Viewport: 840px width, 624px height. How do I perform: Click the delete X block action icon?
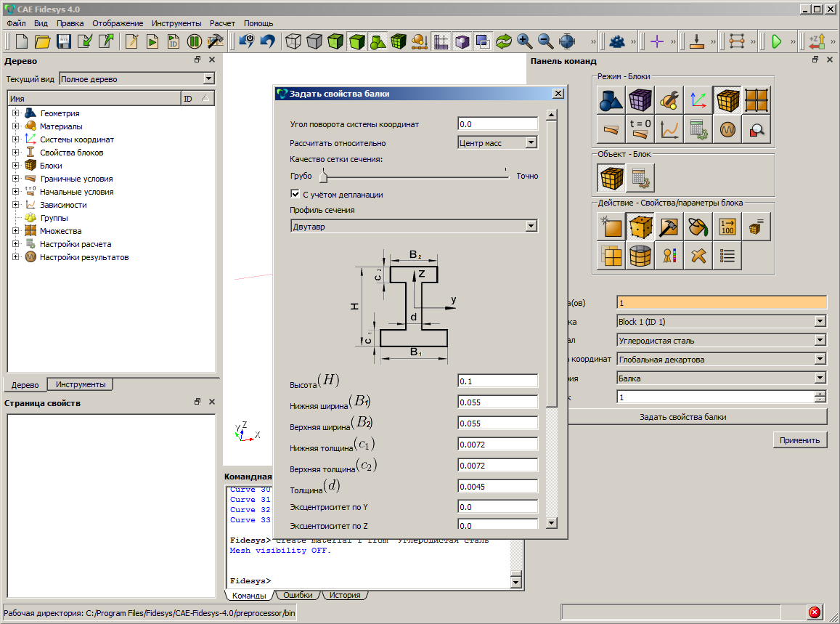(x=698, y=256)
